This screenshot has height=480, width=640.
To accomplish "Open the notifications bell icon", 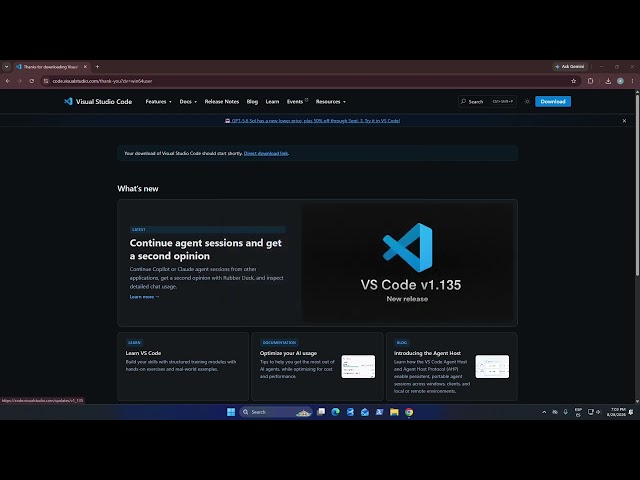I will tap(631, 412).
